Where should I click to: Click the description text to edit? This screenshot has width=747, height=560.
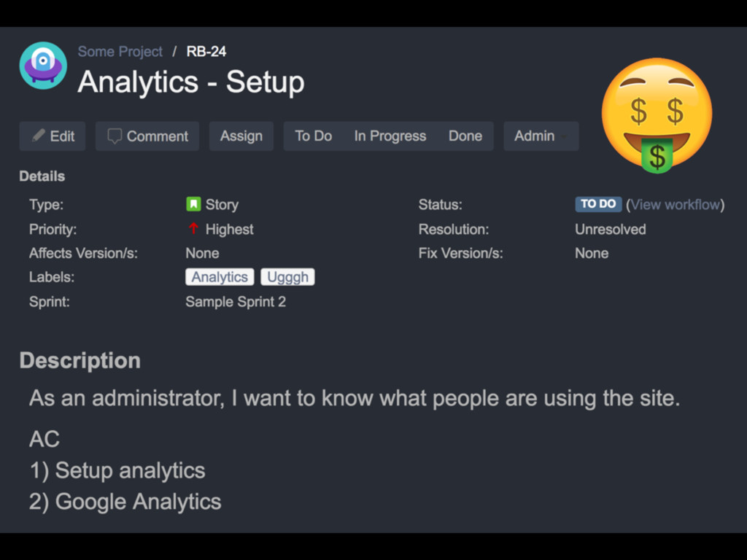coord(355,398)
